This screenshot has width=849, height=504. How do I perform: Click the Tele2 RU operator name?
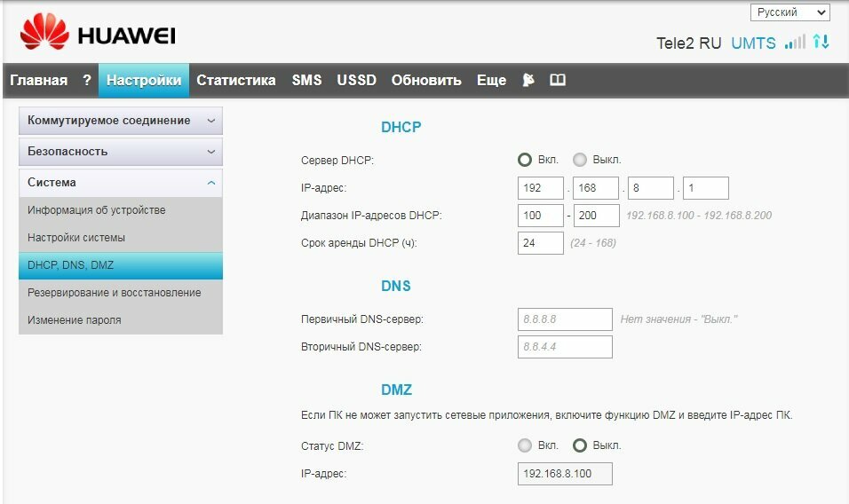coord(689,43)
